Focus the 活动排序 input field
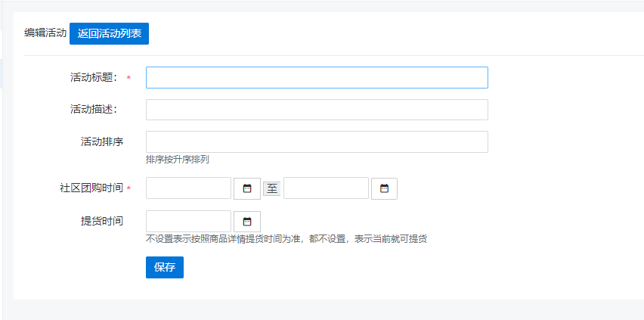The width and height of the screenshot is (644, 320). pyautogui.click(x=317, y=142)
